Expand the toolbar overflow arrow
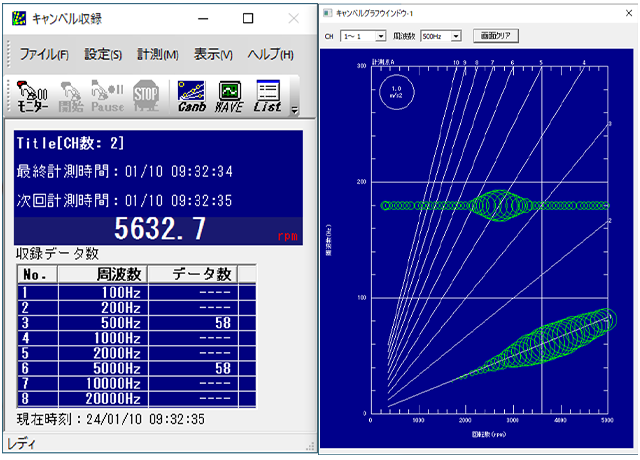 pyautogui.click(x=294, y=111)
